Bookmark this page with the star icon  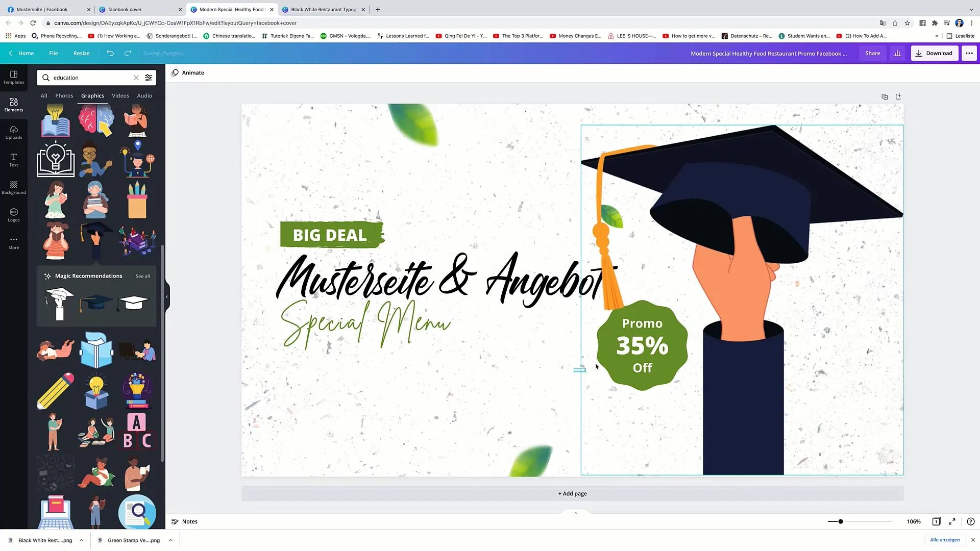[907, 23]
